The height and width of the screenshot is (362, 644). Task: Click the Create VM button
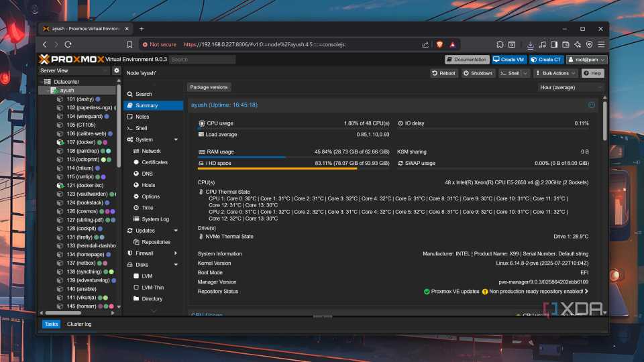509,60
